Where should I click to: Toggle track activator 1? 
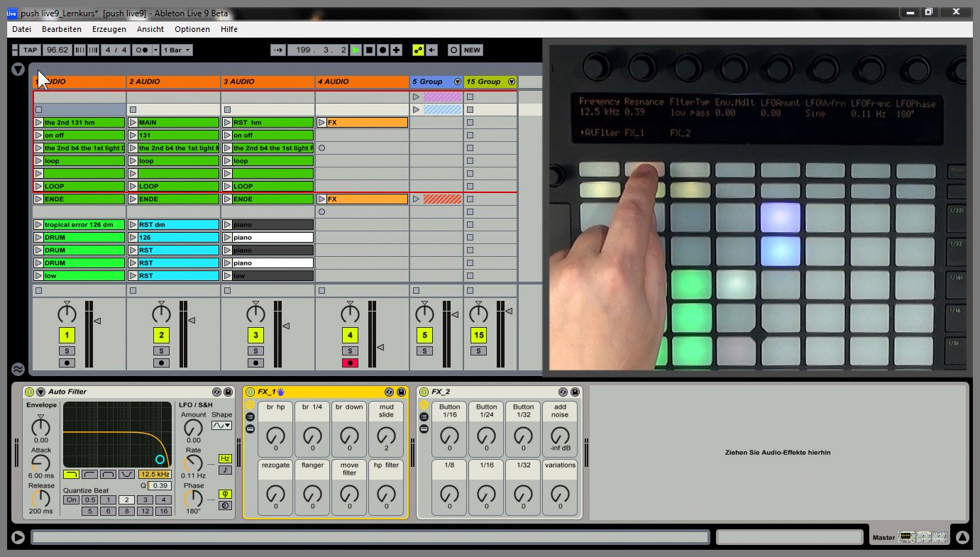[x=67, y=336]
